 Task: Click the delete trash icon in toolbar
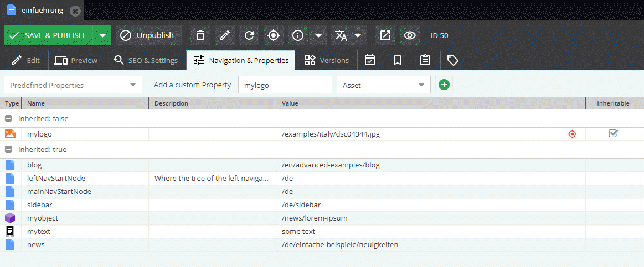[200, 35]
